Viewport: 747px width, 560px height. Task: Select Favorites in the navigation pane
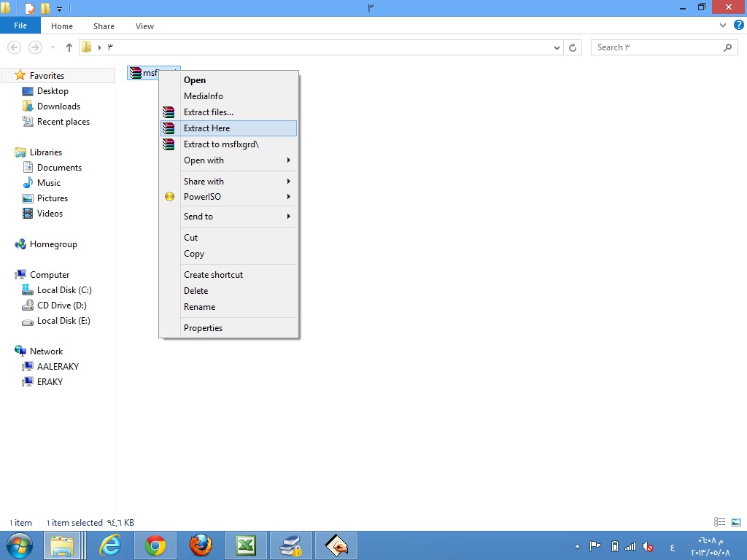pos(58,75)
